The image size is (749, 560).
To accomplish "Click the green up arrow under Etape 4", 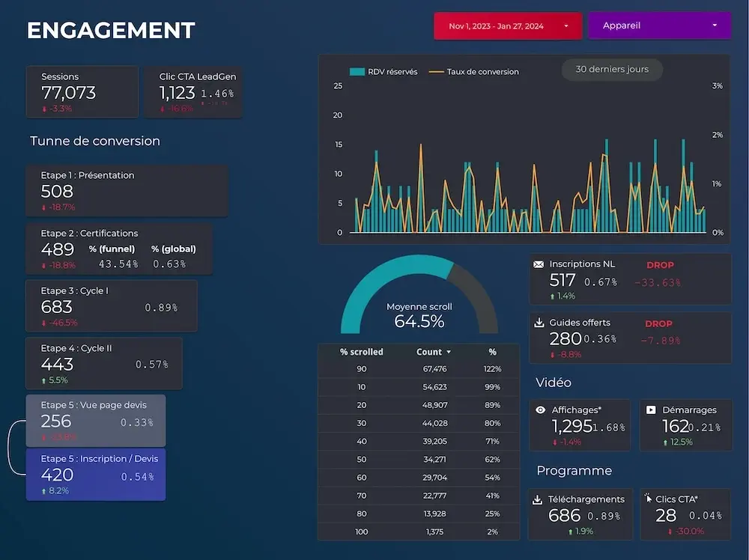I will (44, 380).
